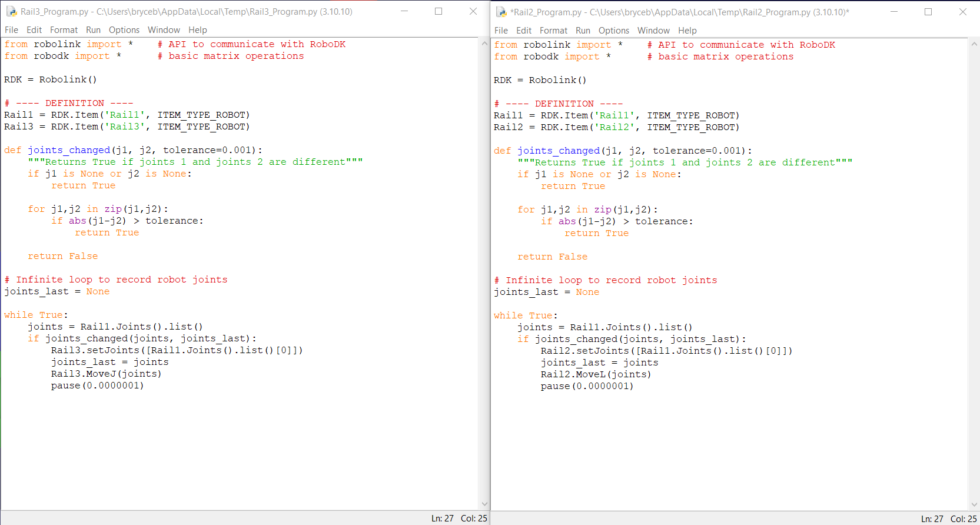This screenshot has width=980, height=525.
Task: Open Edit menu in Rail2_Program window
Action: tap(523, 31)
